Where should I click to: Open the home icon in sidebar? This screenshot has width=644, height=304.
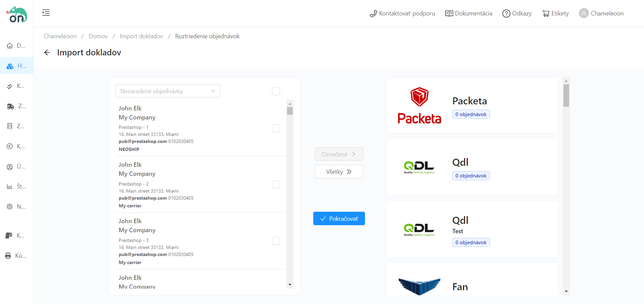pyautogui.click(x=10, y=46)
